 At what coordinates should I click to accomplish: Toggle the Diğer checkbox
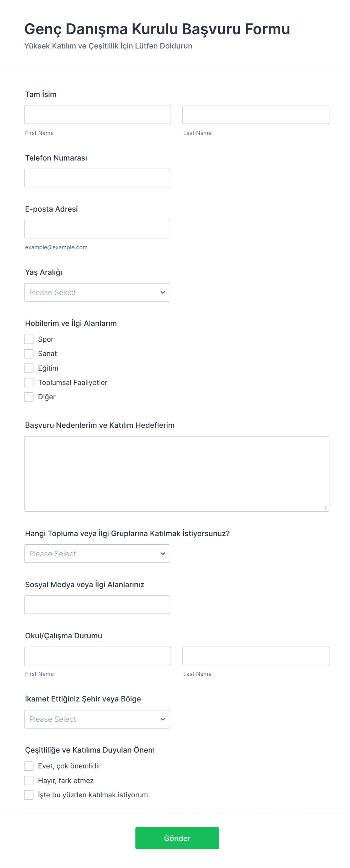(29, 397)
